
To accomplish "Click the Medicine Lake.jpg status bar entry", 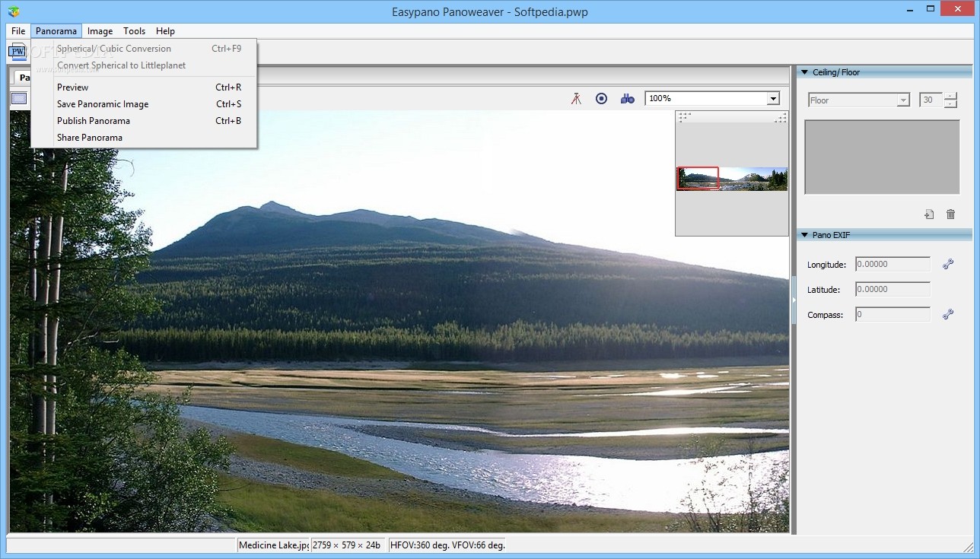I will pyautogui.click(x=273, y=545).
